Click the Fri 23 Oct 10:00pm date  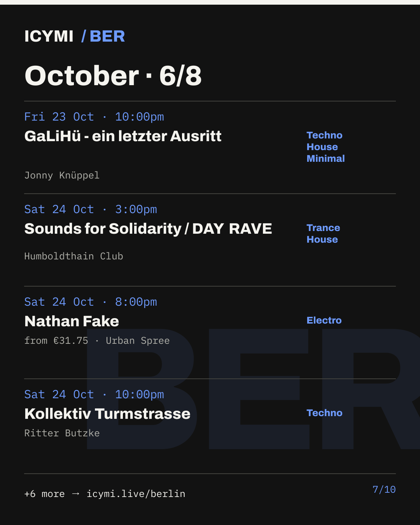point(94,117)
